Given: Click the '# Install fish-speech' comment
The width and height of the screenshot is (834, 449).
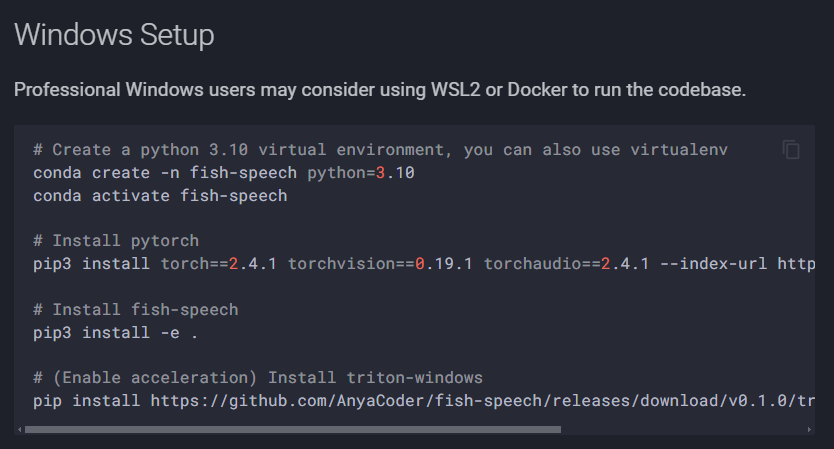Looking at the screenshot, I should [x=136, y=310].
